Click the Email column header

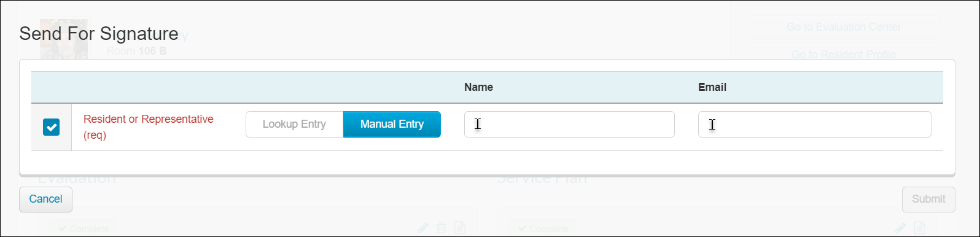pyautogui.click(x=712, y=87)
